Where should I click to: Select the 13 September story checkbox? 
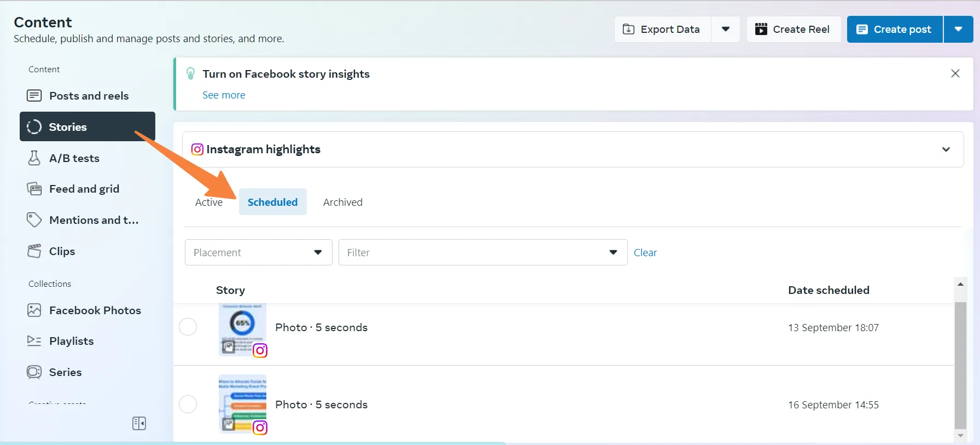(x=188, y=327)
